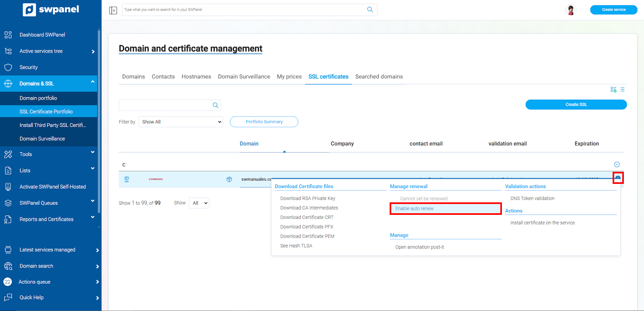Click the certificate icon in the swmanuales row

[127, 179]
